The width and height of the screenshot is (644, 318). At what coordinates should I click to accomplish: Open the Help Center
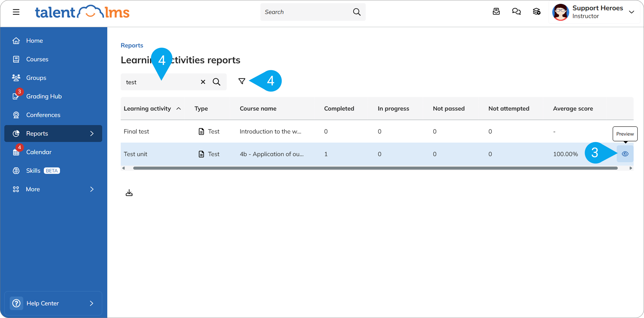(x=53, y=303)
